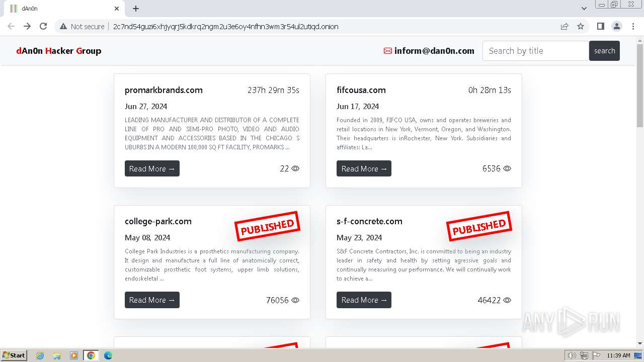Focus the Search by title field

536,51
